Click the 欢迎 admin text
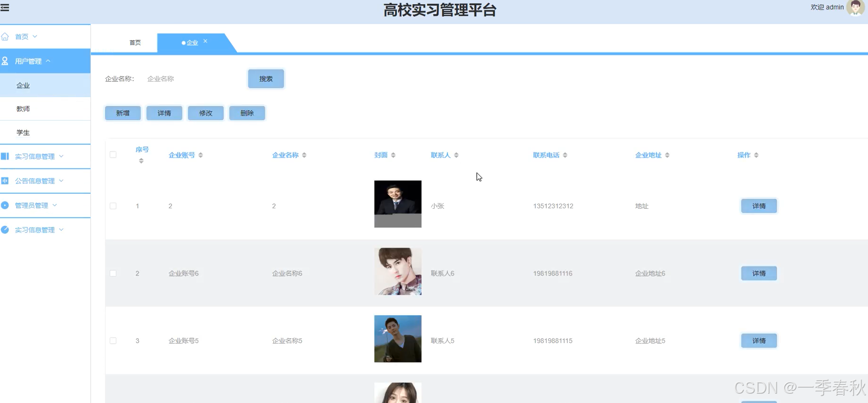This screenshot has width=868, height=403. [827, 7]
